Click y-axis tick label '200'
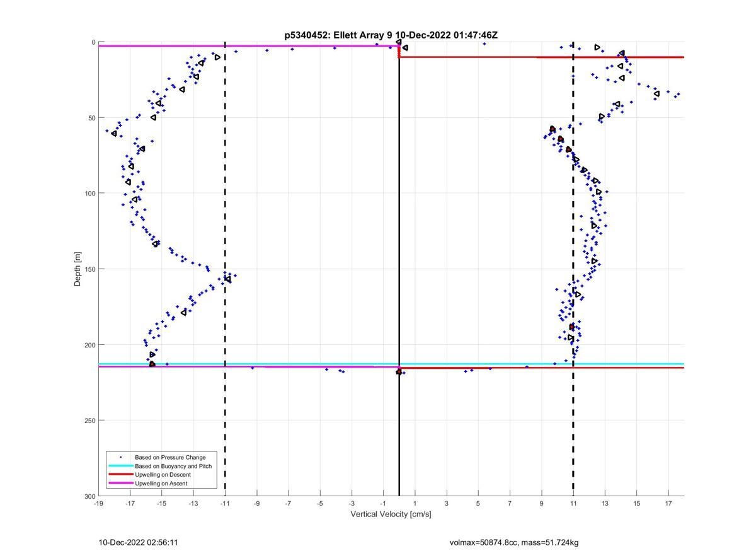The image size is (756, 558). (x=89, y=345)
